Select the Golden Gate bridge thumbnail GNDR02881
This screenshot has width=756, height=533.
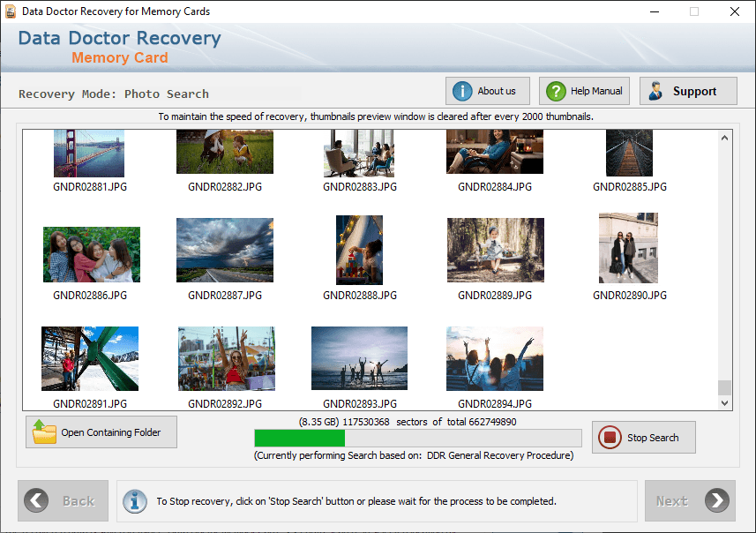click(x=89, y=153)
